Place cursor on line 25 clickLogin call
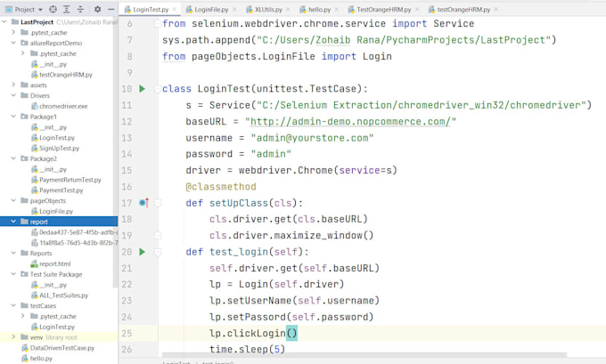This screenshot has height=364, width=606. point(253,333)
